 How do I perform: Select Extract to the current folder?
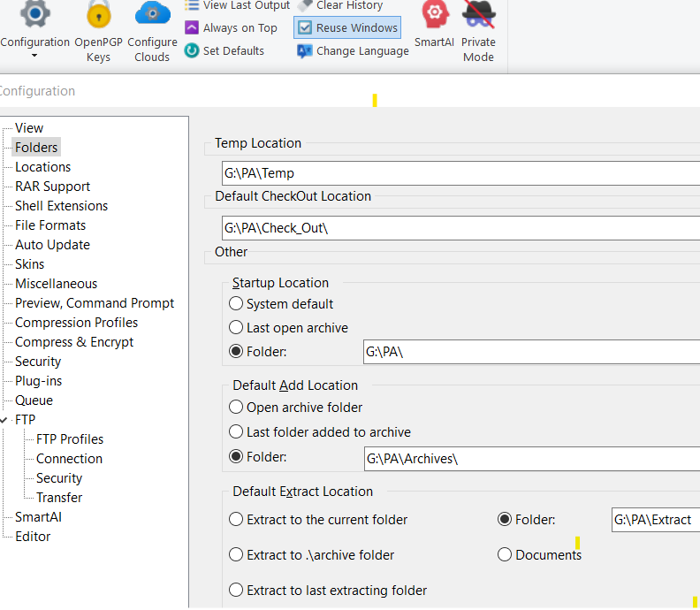click(236, 519)
